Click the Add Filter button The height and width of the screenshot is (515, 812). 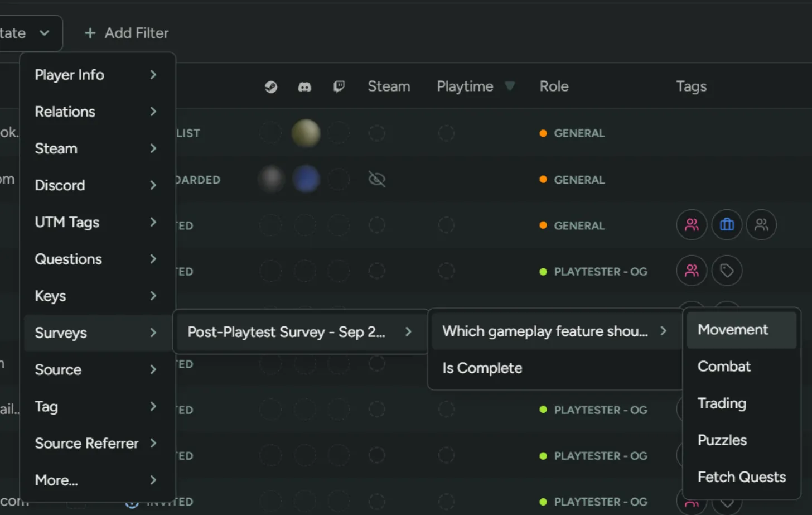(x=136, y=33)
